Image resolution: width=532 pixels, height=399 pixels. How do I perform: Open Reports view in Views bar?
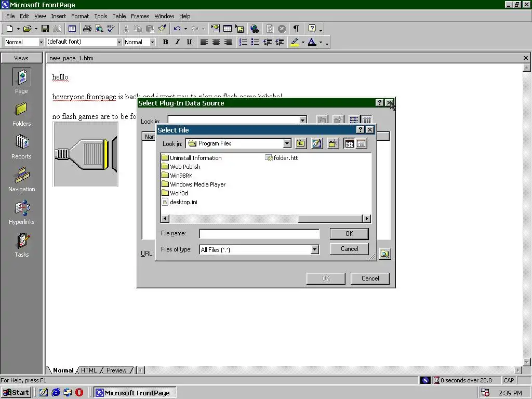coord(21,147)
